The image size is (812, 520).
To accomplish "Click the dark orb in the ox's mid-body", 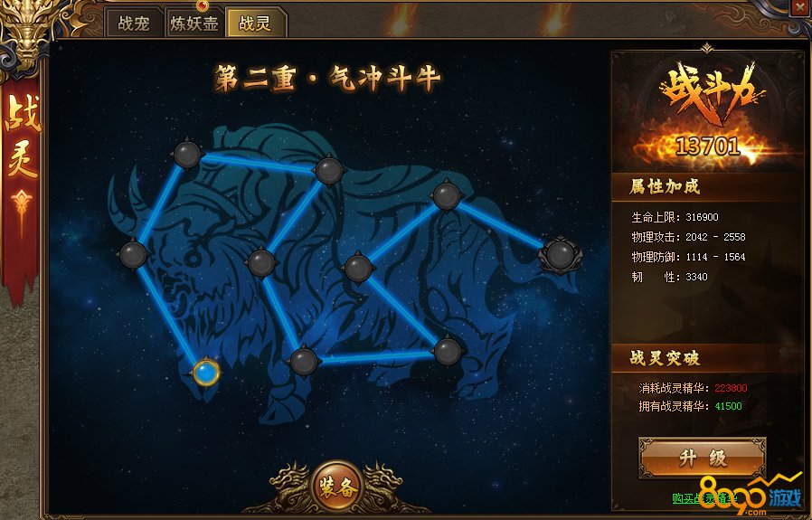I will 358,268.
